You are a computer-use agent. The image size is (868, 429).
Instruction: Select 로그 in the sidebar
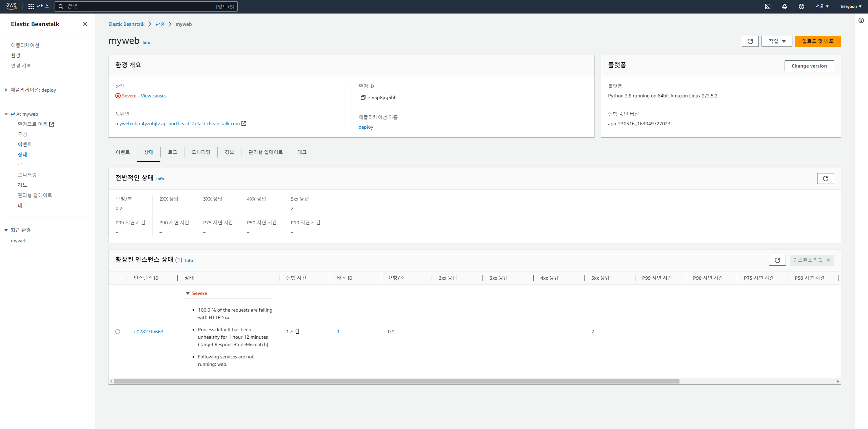(22, 165)
